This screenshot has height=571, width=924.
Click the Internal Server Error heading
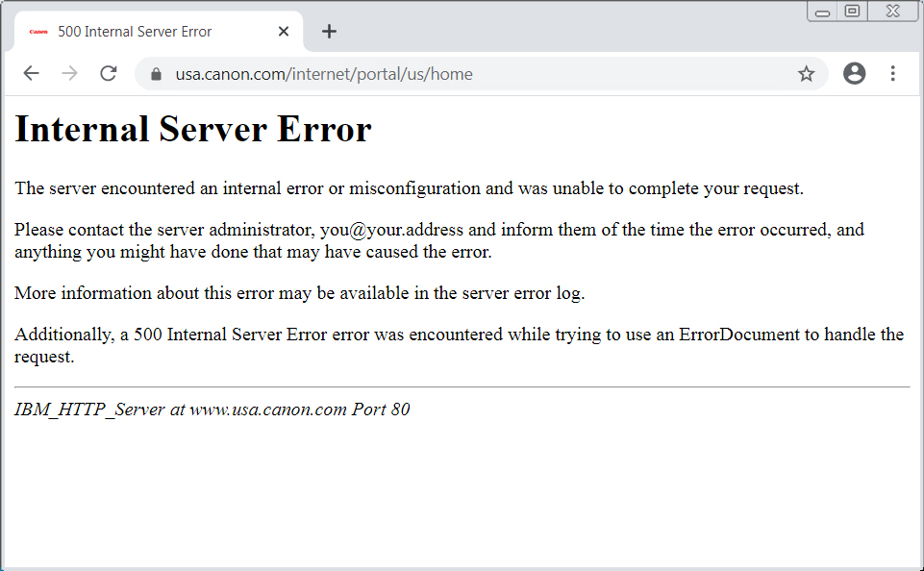coord(191,128)
